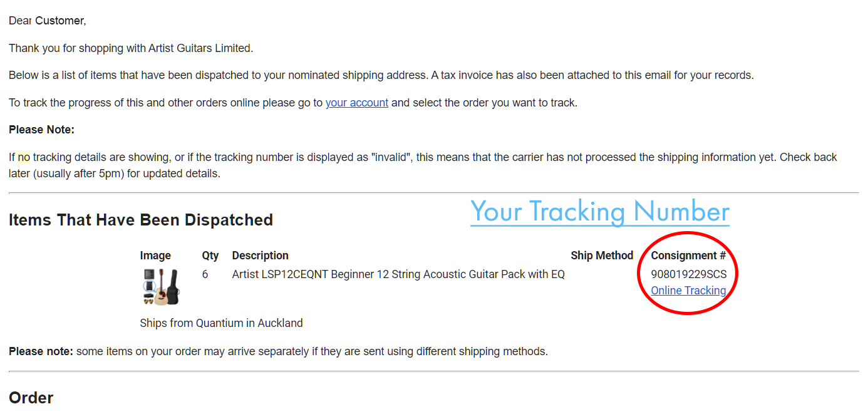Click the bold "Please Note:" label
Screen dimensions: 868x414
41,130
